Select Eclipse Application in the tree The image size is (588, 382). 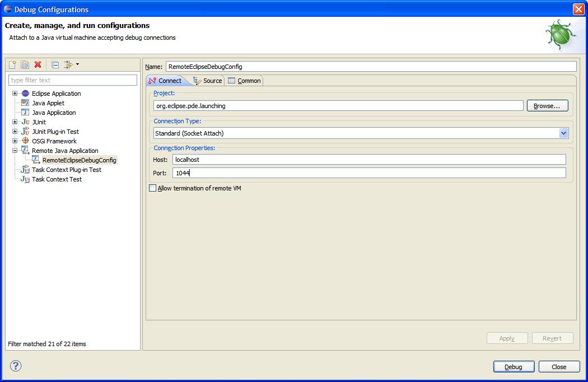[56, 94]
